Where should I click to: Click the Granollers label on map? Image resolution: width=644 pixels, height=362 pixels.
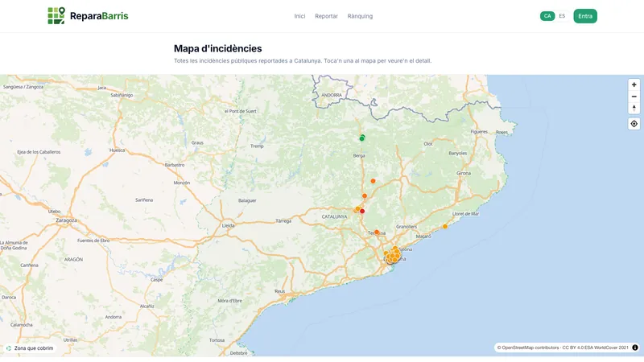click(x=407, y=227)
